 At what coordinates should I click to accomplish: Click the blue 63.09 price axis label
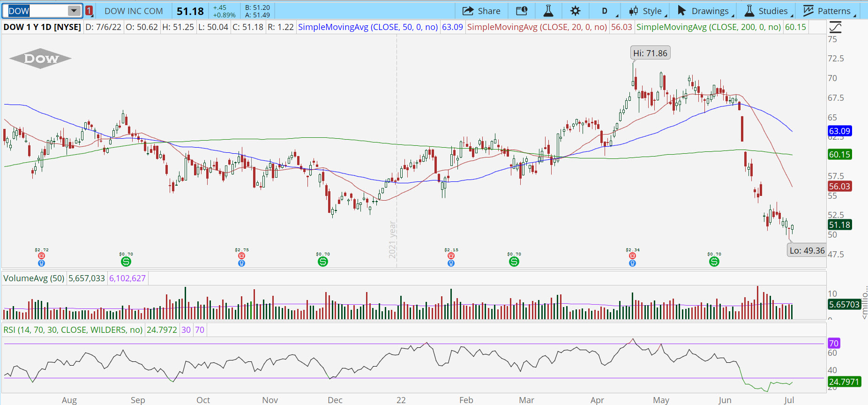839,131
